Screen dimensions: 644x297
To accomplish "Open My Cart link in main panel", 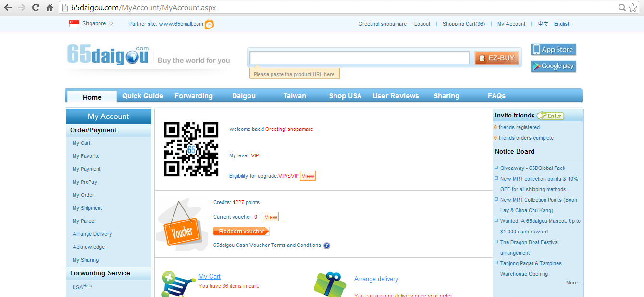I will [x=210, y=277].
